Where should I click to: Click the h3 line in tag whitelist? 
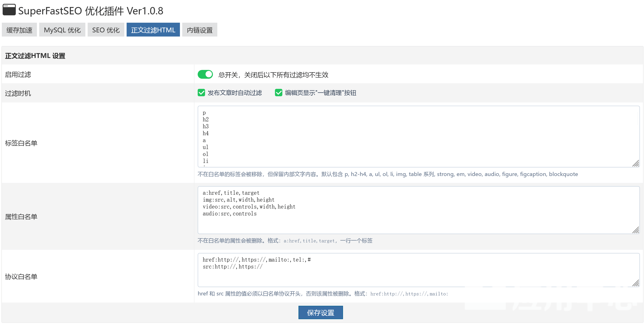click(205, 126)
